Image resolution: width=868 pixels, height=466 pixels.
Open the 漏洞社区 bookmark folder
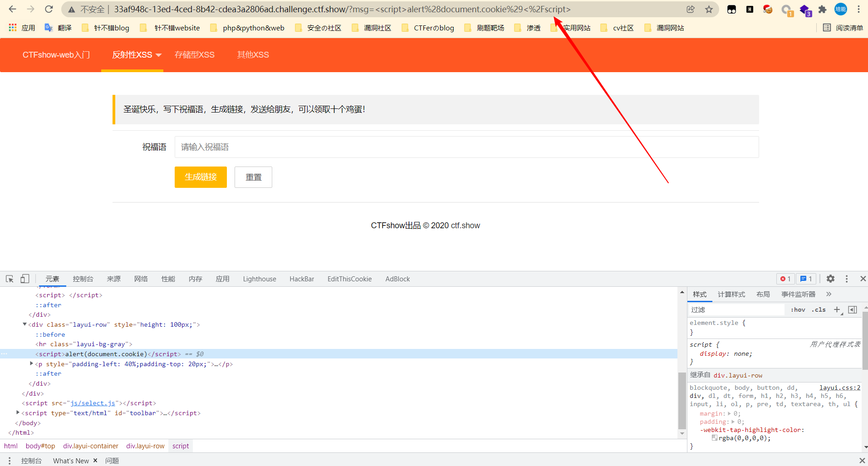(371, 28)
